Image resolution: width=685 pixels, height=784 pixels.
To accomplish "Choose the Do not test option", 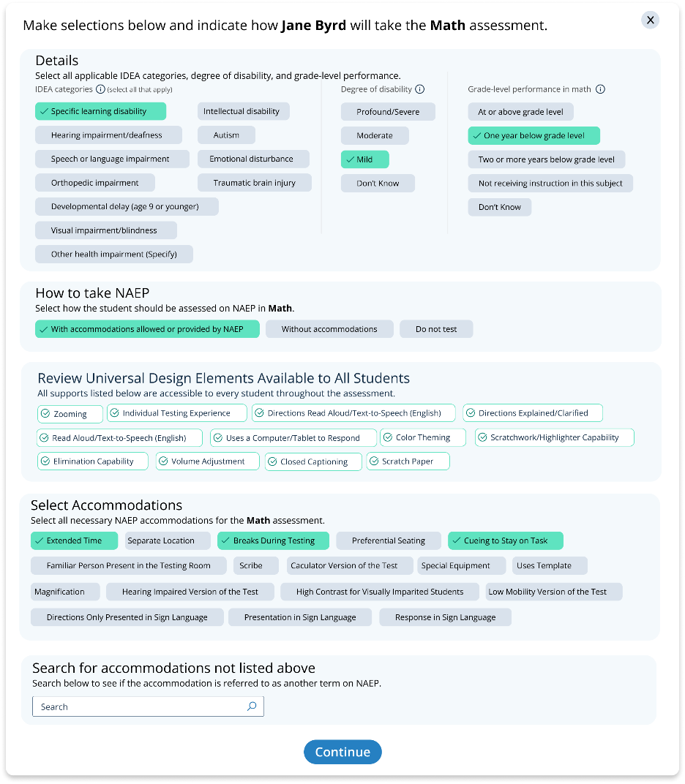I will (x=436, y=329).
